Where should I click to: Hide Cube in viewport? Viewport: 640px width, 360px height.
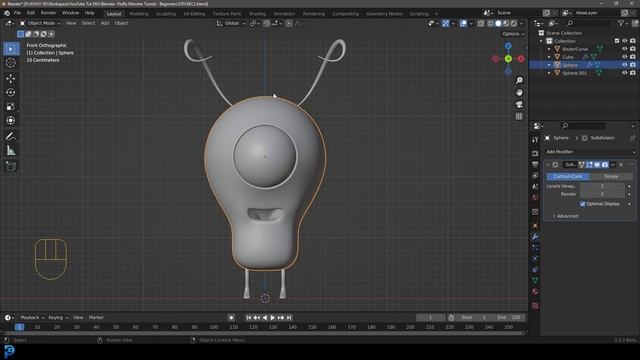pos(624,57)
